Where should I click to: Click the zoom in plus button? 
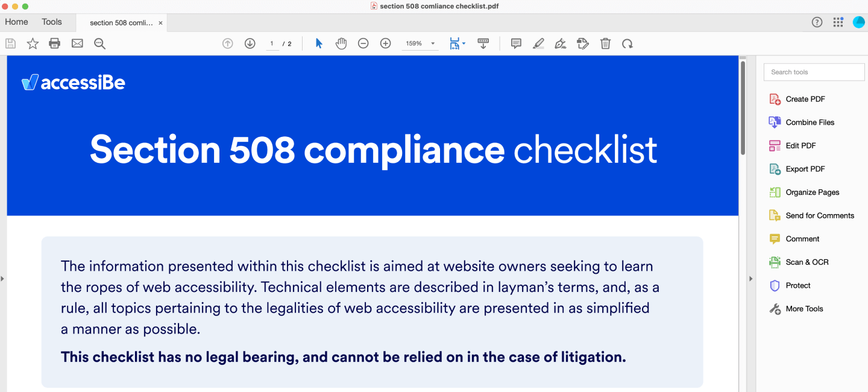tap(386, 43)
